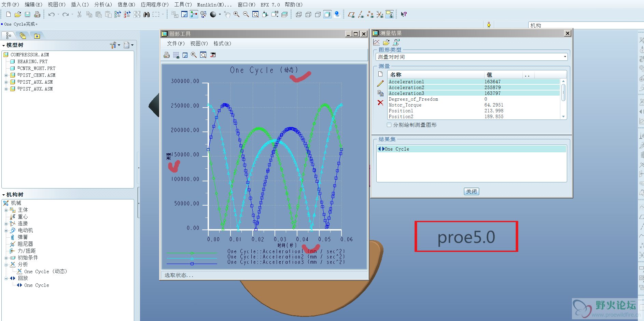Print the main window with the printer icon
Screen dimensions: 644x321
pos(37,14)
